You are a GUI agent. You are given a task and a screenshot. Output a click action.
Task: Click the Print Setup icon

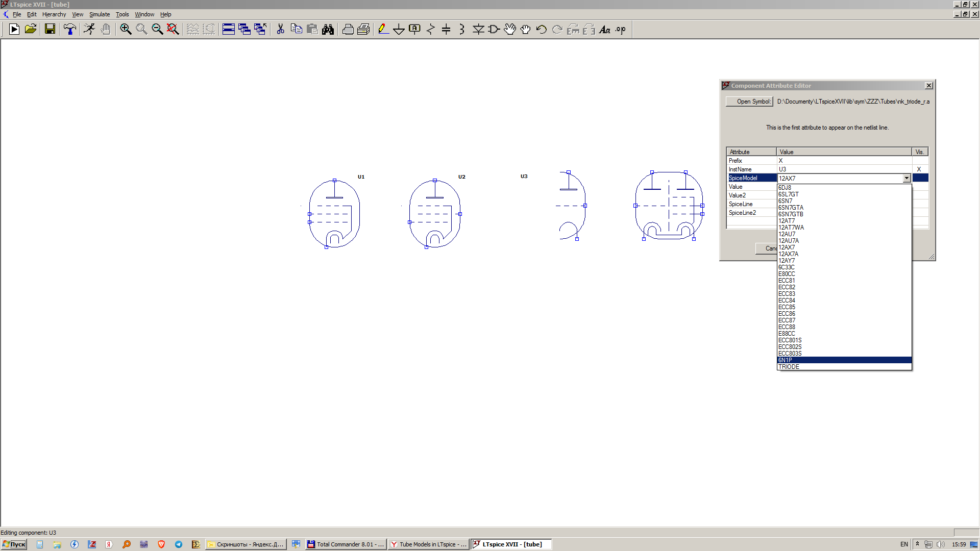click(x=364, y=29)
